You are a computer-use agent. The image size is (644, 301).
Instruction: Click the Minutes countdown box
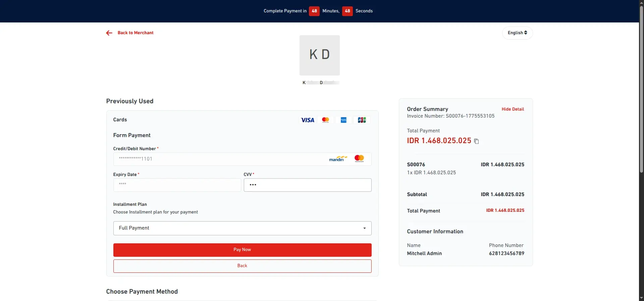(314, 11)
